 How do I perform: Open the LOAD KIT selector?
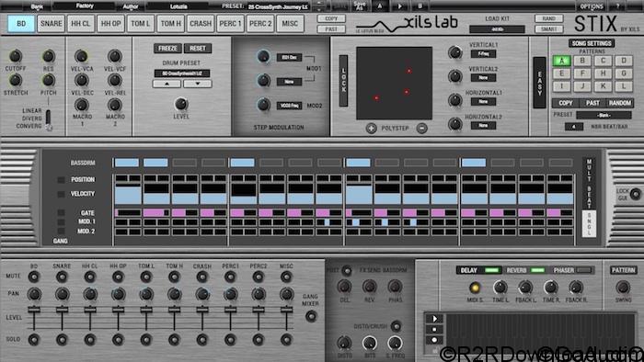point(497,29)
